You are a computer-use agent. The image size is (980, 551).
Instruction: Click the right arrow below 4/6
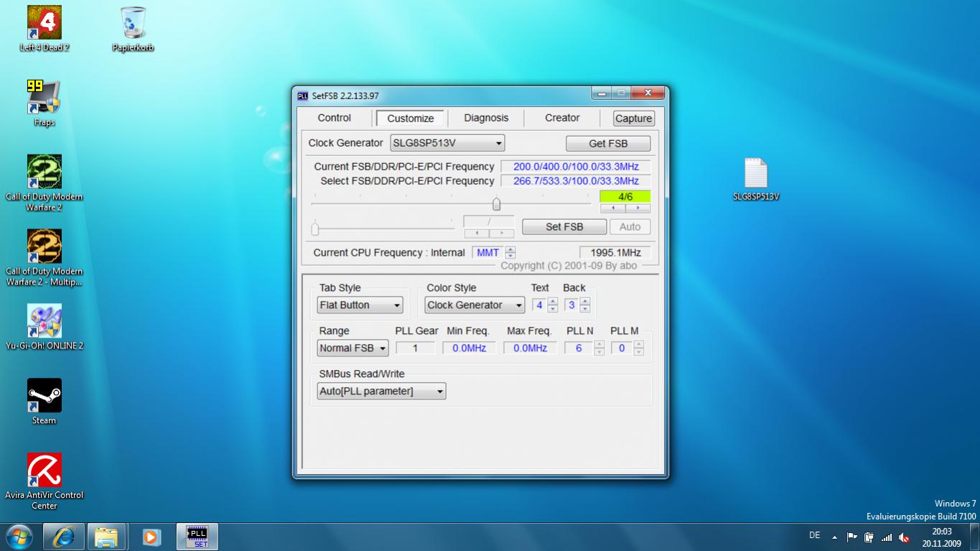click(x=638, y=208)
